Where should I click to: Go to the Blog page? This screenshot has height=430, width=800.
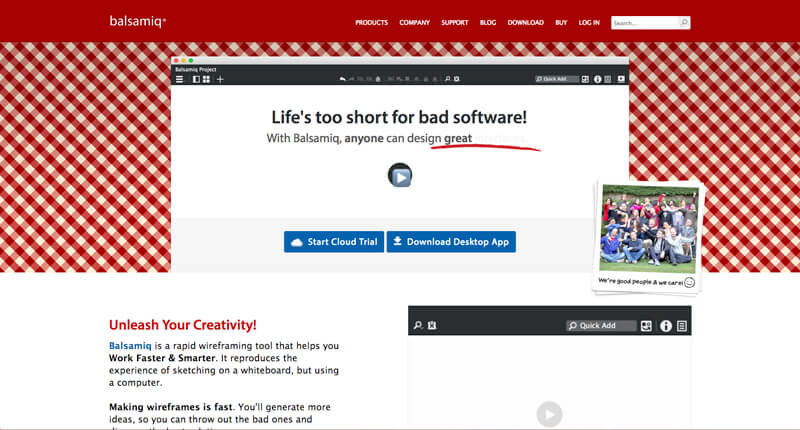coord(488,22)
